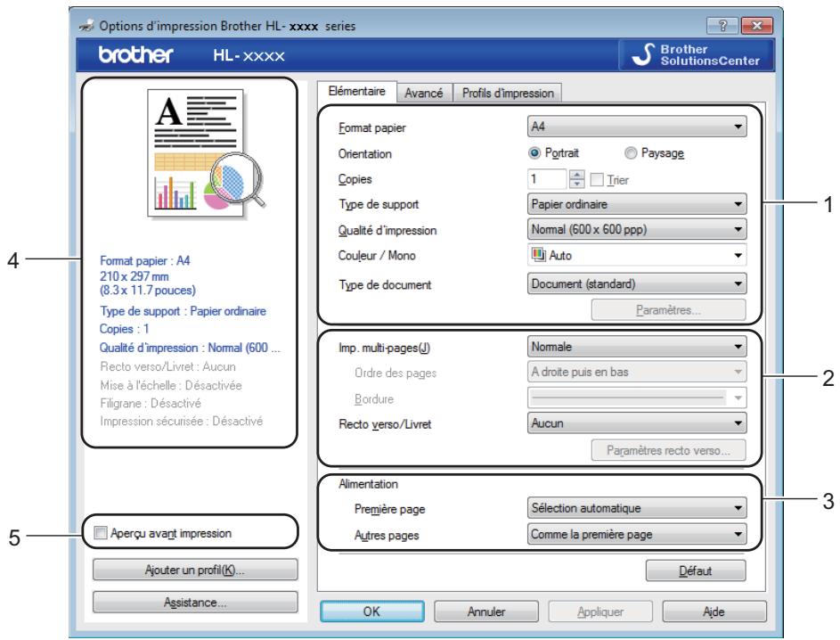
Task: Switch to Profils d'impression tab
Action: [x=508, y=93]
